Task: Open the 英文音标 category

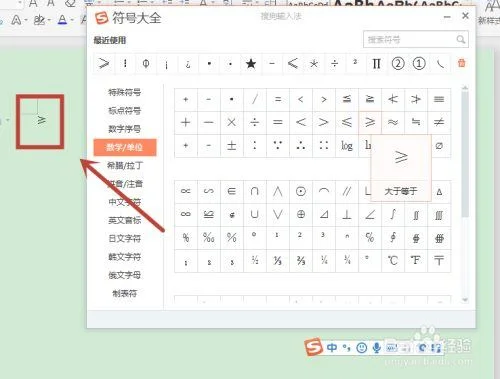Action: point(125,220)
